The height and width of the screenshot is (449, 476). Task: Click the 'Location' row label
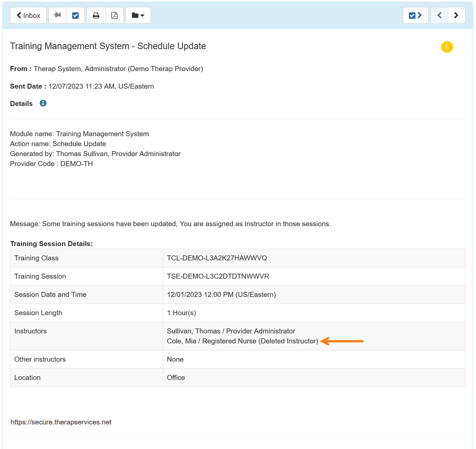tap(28, 378)
